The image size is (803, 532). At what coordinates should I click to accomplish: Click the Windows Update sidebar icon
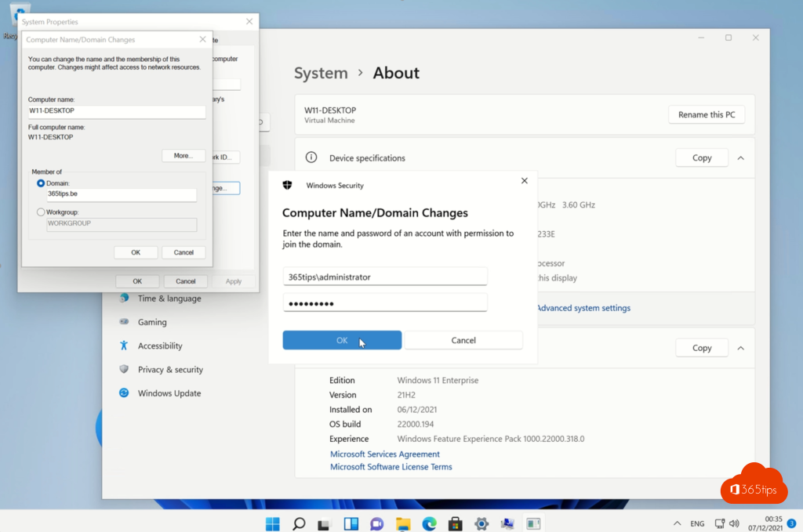124,393
